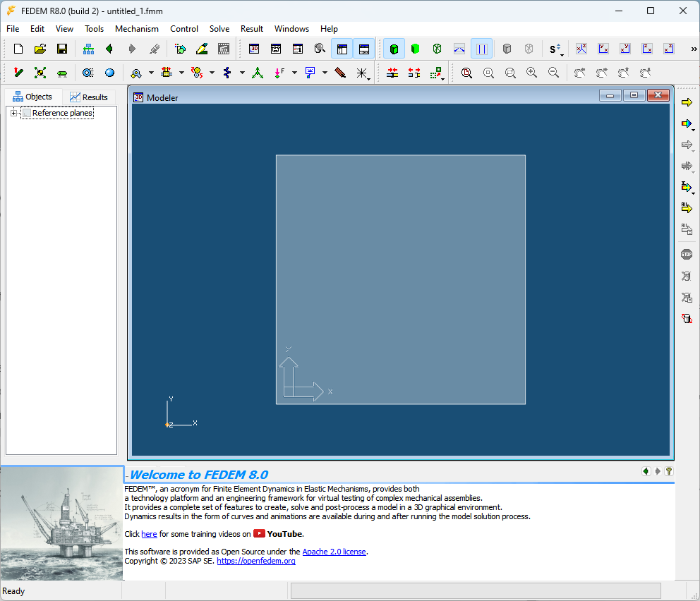Select the triad creation tool

[258, 73]
